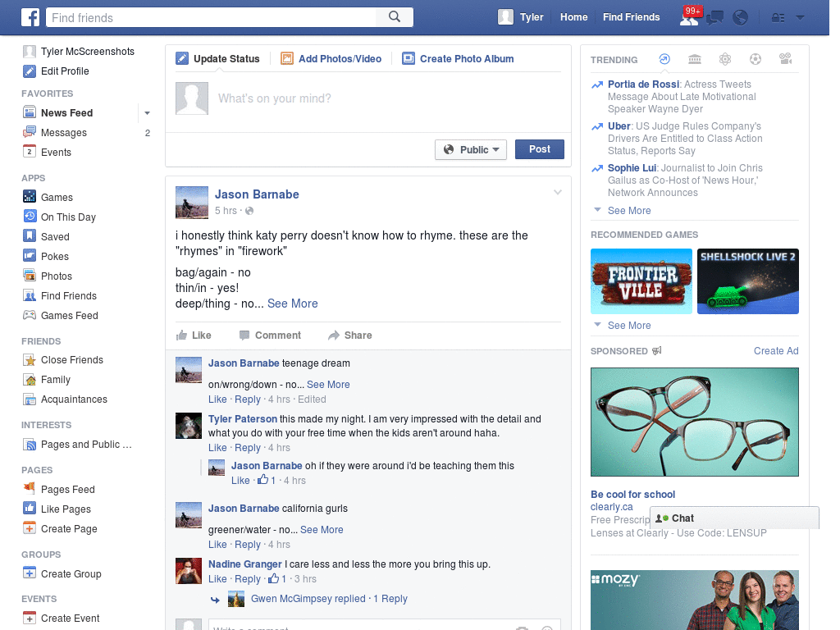Click the Facebook logo icon
Viewport: 840px width, 630px height.
point(30,17)
